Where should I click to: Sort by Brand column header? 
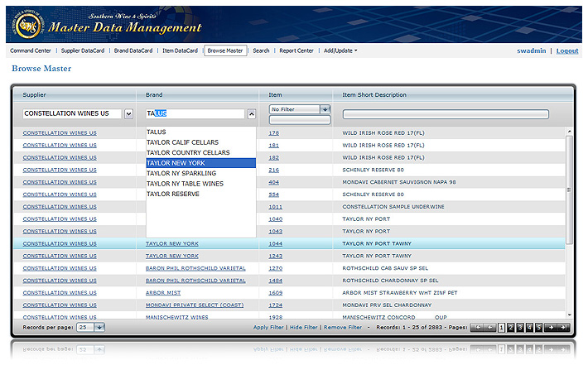(x=154, y=95)
